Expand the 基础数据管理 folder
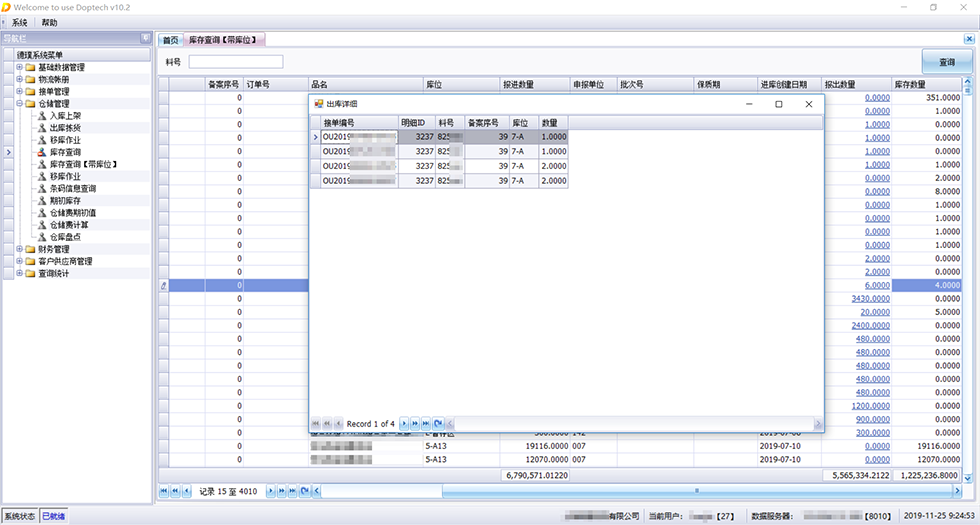 point(19,68)
